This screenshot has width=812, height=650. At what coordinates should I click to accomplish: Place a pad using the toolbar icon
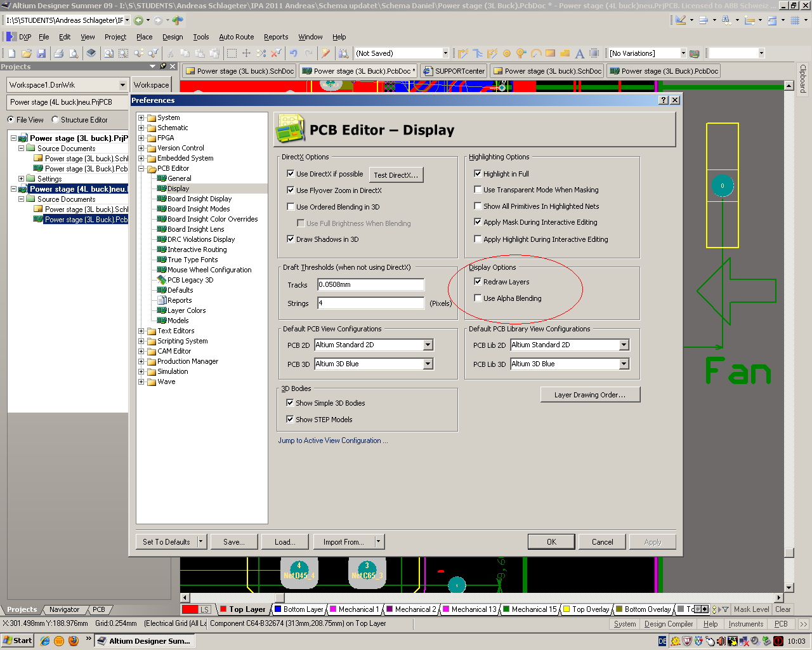(x=507, y=53)
